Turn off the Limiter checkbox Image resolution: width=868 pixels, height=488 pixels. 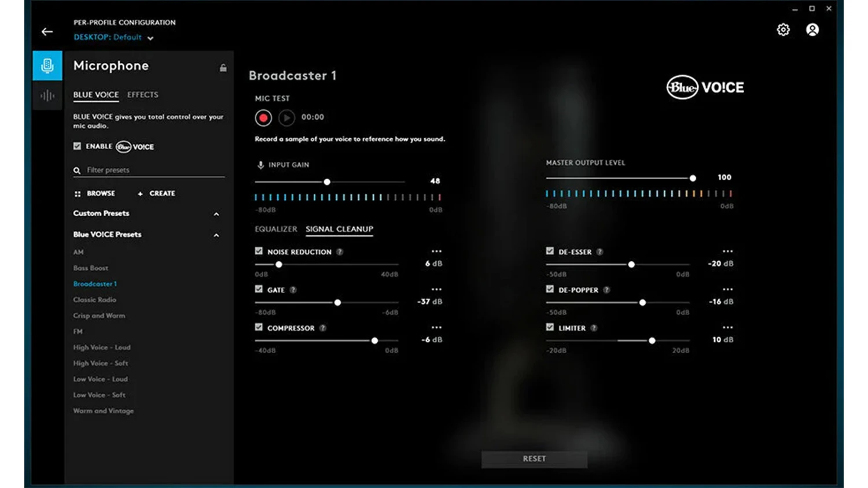point(550,327)
